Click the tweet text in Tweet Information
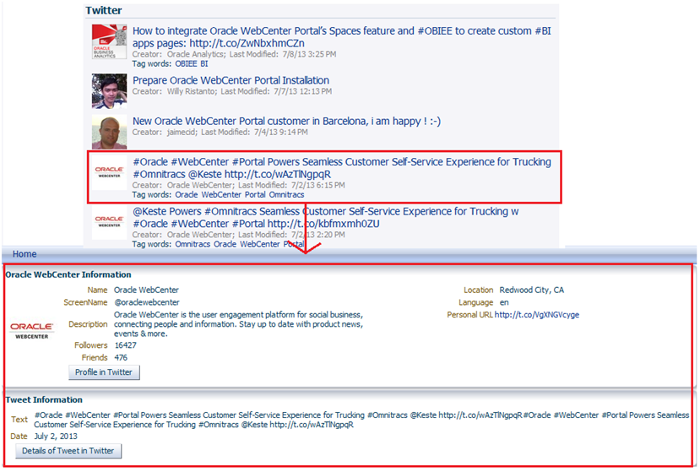This screenshot has height=472, width=700. pos(362,420)
